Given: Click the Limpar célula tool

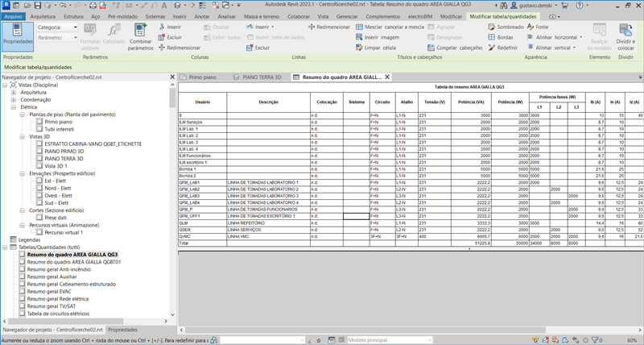Looking at the screenshot, I should (x=378, y=48).
